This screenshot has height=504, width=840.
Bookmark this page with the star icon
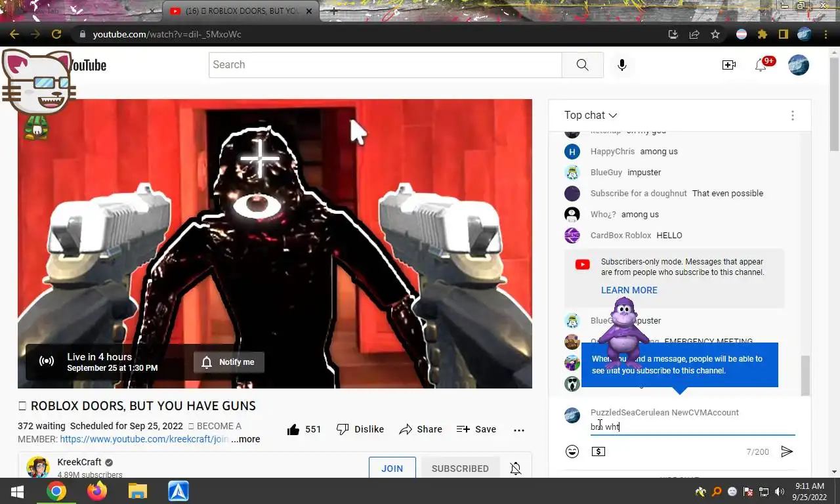click(x=715, y=34)
